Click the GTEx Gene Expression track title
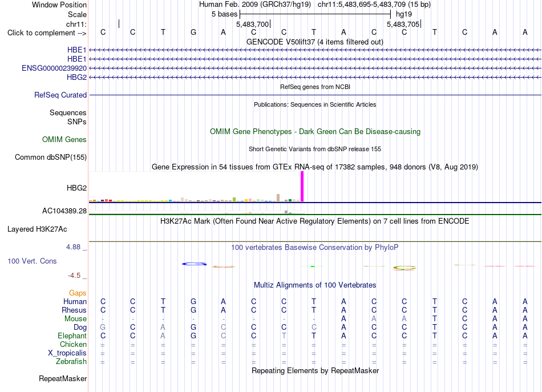 pos(315,167)
